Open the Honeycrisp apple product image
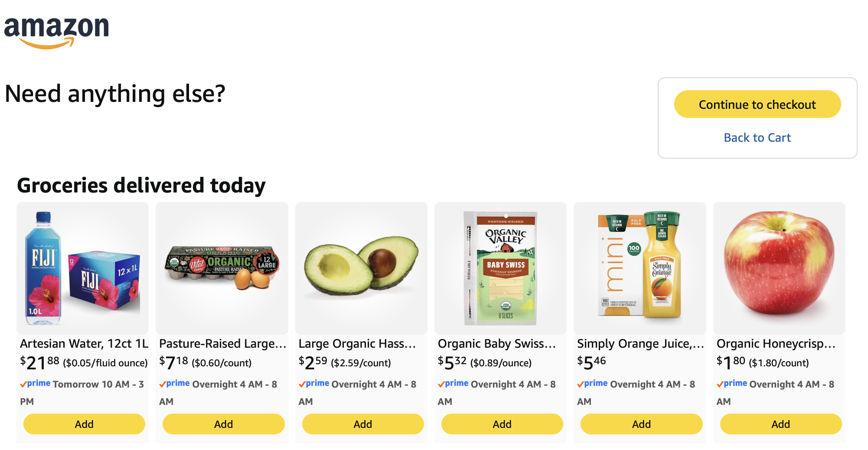This screenshot has height=450, width=868. [779, 268]
